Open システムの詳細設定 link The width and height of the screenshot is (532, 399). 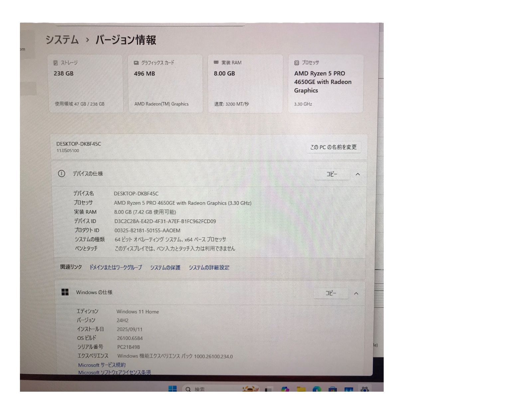point(209,267)
